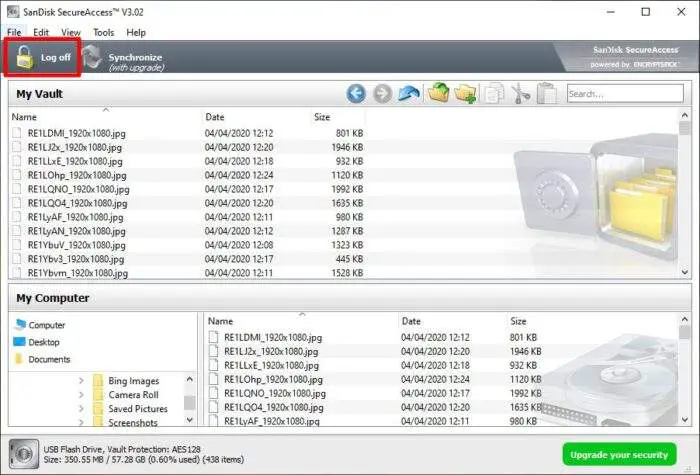This screenshot has height=475, width=700.
Task: Select RE1LDMI_1920x1080.jpg in My Computer list
Action: click(273, 338)
